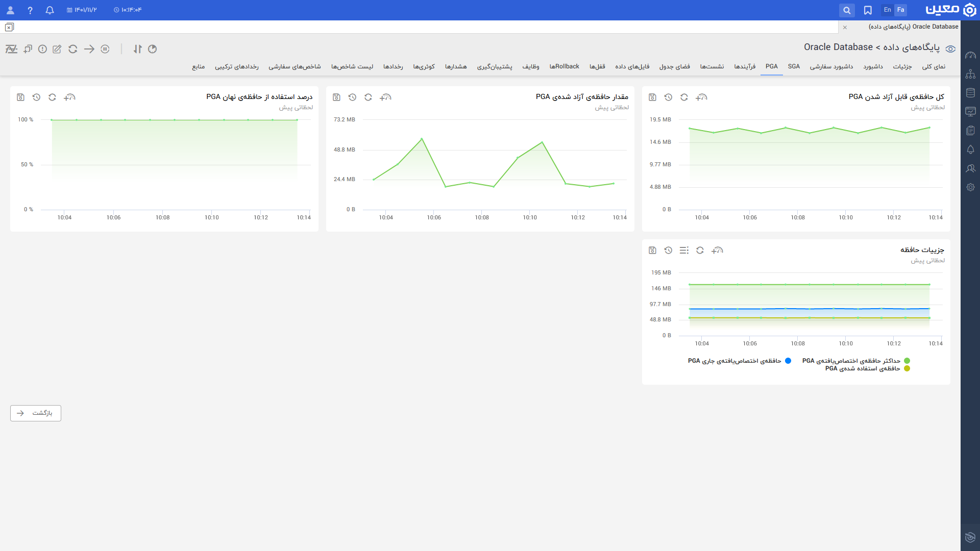Open the Rollback tab
980x551 pixels.
pyautogui.click(x=564, y=66)
